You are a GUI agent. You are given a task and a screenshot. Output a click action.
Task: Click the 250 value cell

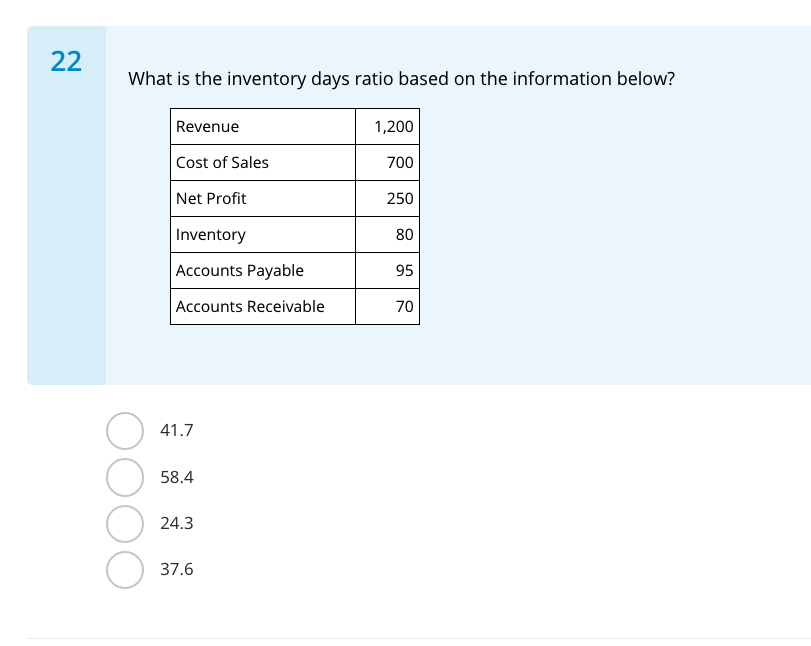click(x=387, y=199)
